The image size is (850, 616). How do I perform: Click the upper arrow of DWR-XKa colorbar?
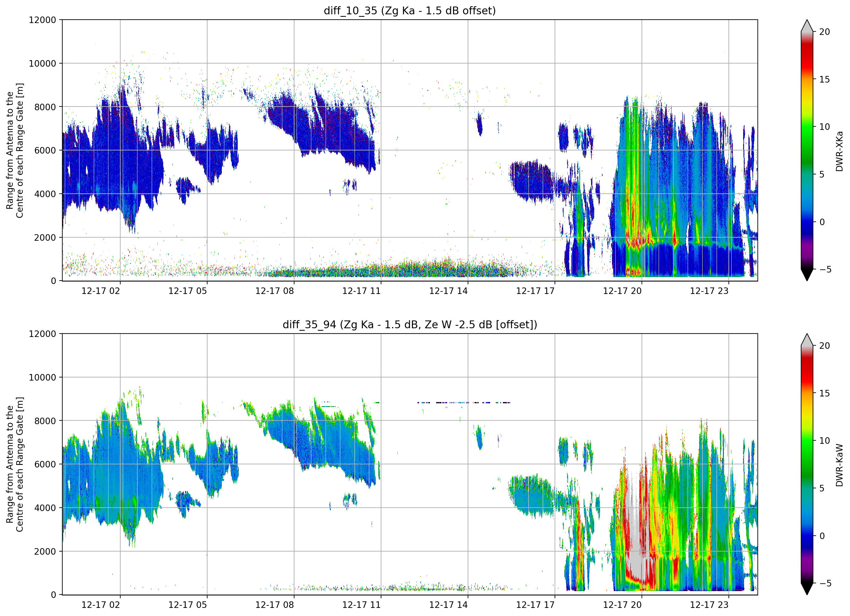(x=807, y=26)
